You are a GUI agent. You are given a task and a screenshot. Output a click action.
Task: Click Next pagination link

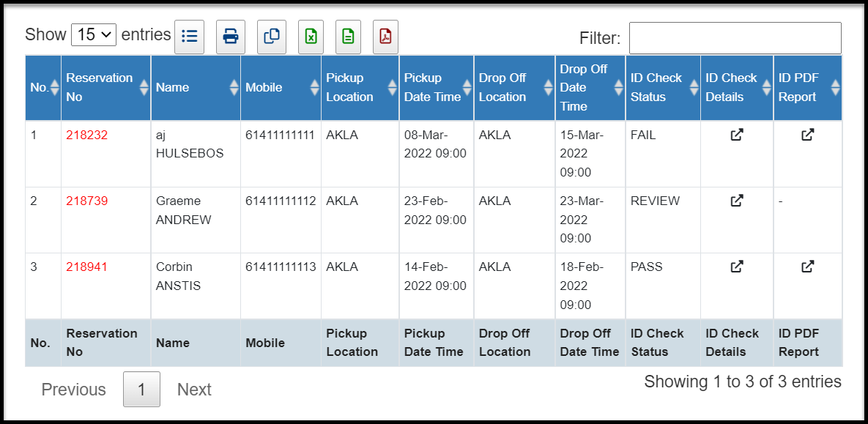[194, 390]
